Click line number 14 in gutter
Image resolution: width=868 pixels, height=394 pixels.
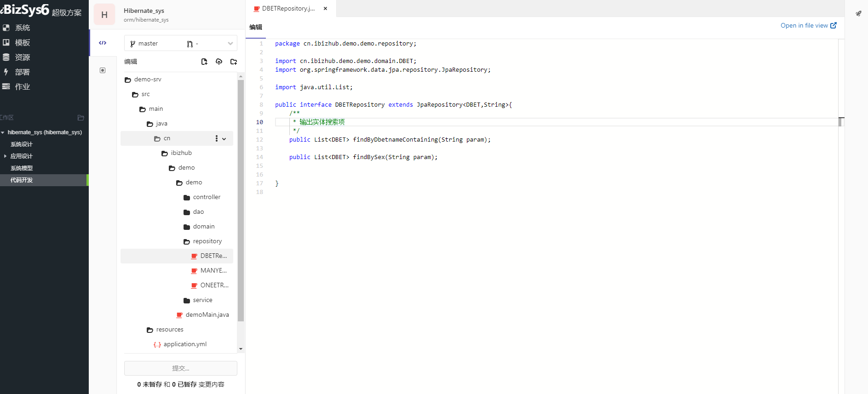pos(259,157)
